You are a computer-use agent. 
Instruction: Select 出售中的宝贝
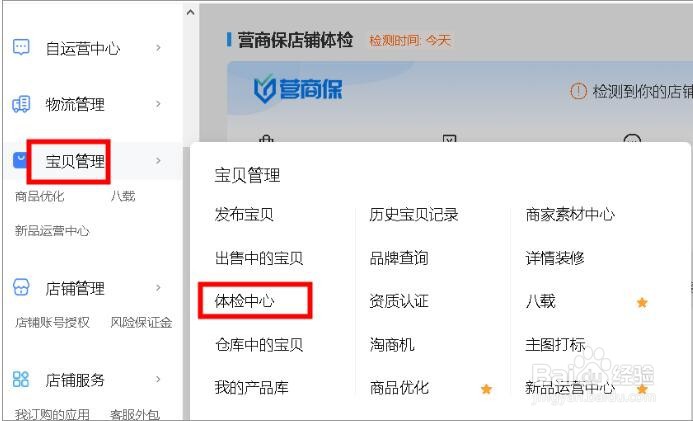pos(259,258)
